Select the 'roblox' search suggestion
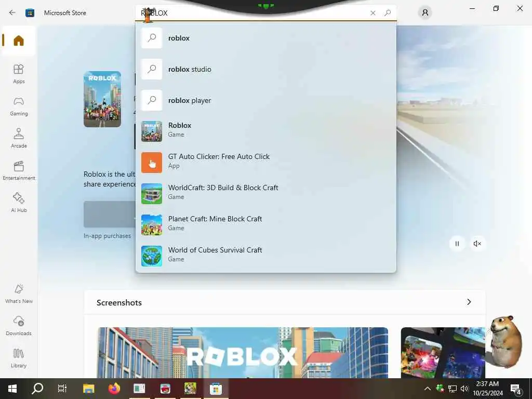532x399 pixels. click(x=265, y=38)
